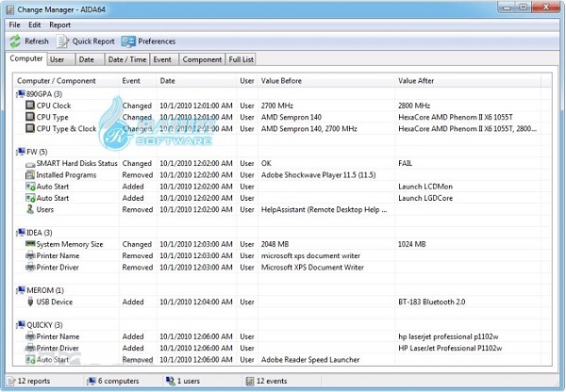Click '2700 MHz' value before cell
This screenshot has height=392, width=566.
point(277,106)
